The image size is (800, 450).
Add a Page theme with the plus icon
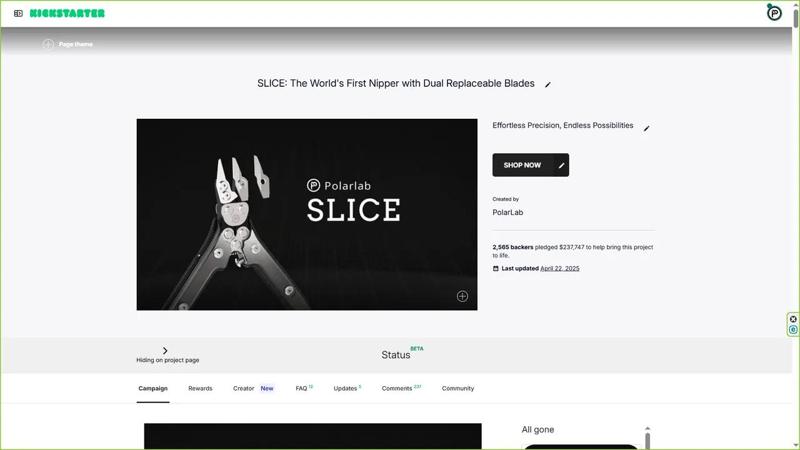click(48, 44)
